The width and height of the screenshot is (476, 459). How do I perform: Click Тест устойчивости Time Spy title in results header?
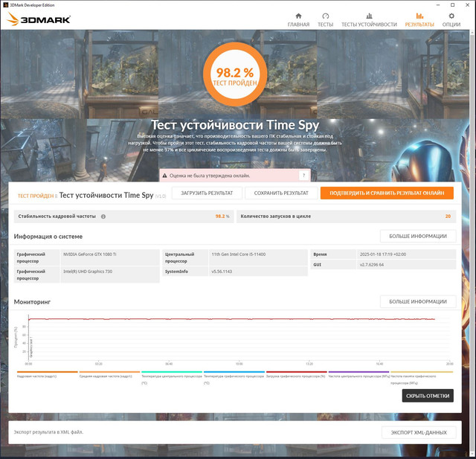[x=106, y=195]
